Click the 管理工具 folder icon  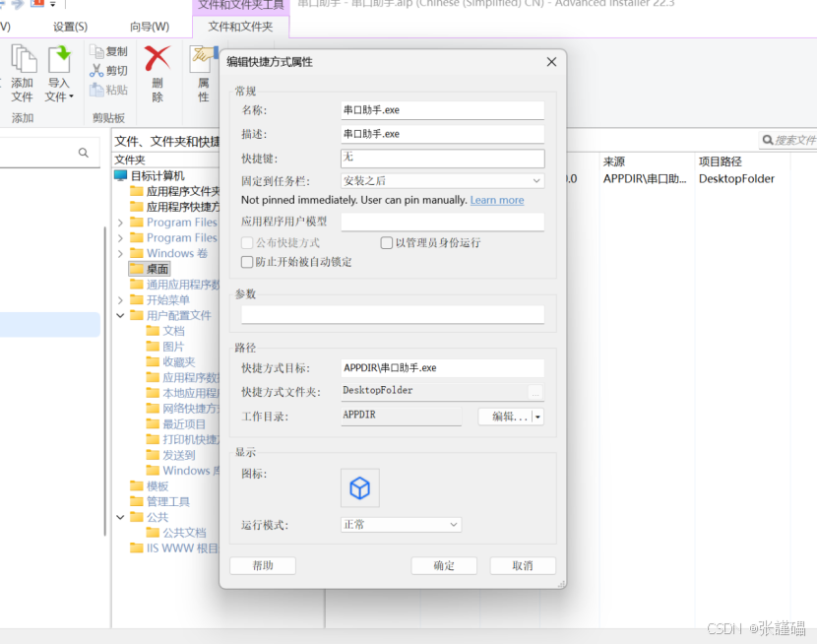[137, 501]
